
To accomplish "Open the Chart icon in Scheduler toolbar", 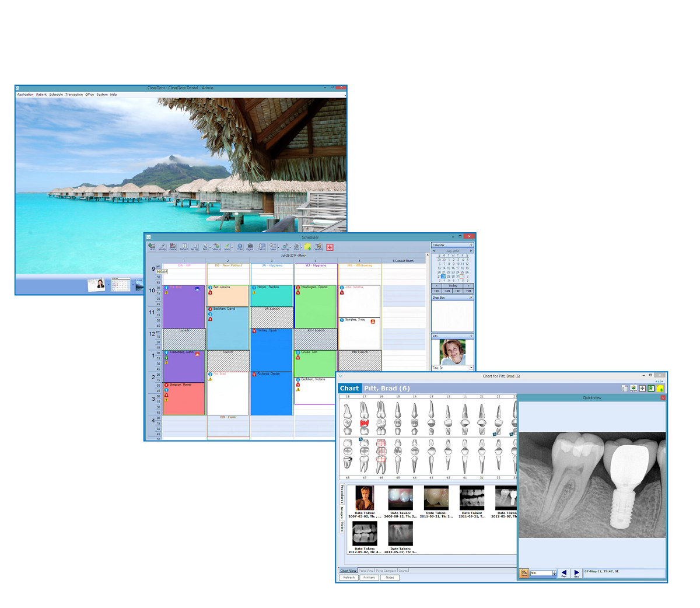I will 240,247.
